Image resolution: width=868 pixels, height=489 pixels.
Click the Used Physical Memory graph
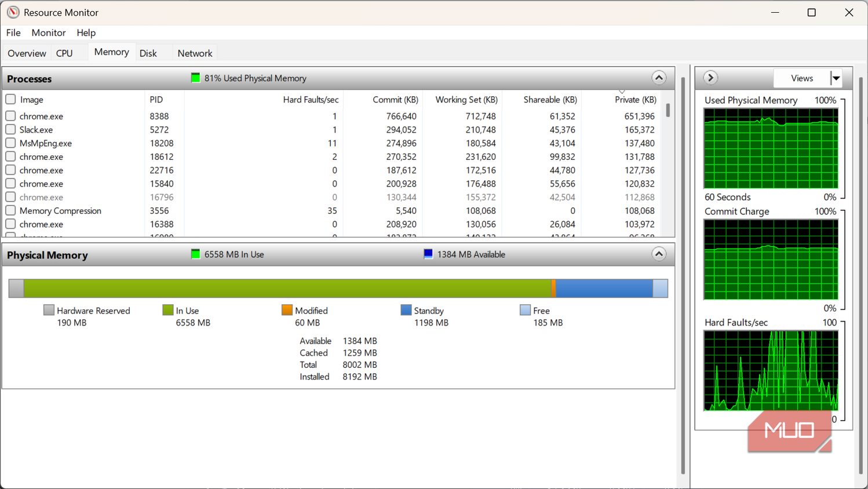(x=771, y=148)
